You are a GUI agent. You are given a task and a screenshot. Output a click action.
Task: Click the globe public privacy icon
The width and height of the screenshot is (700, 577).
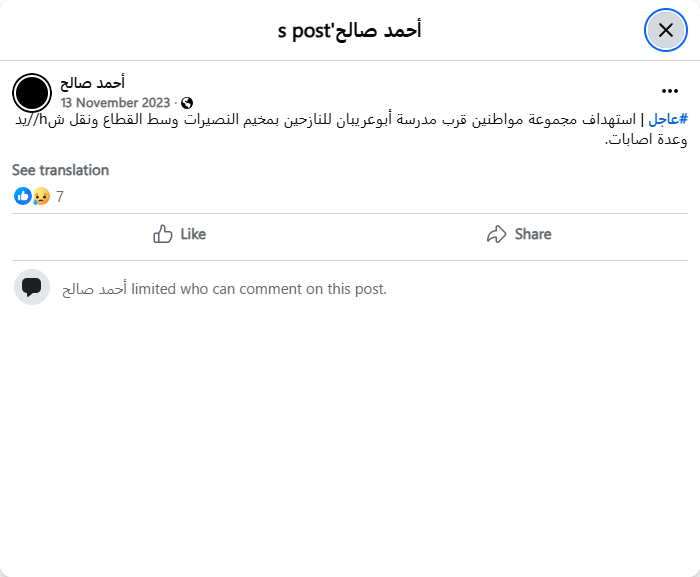pyautogui.click(x=187, y=103)
